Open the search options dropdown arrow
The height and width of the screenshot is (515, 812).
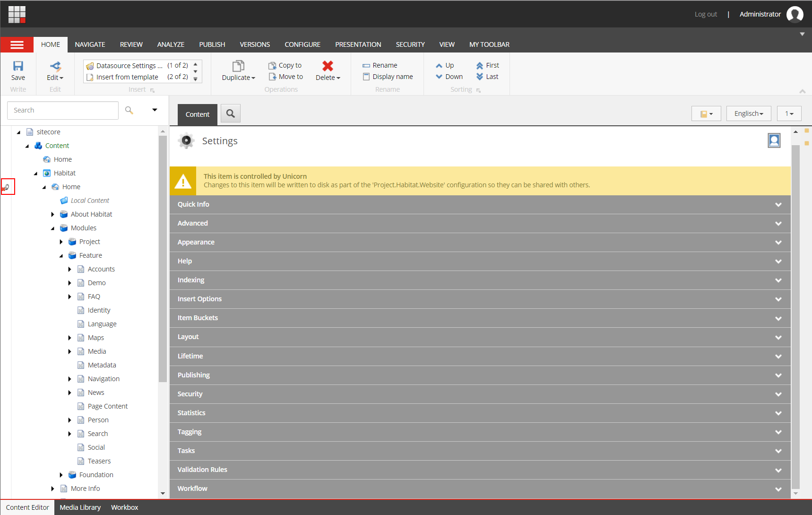coord(155,110)
